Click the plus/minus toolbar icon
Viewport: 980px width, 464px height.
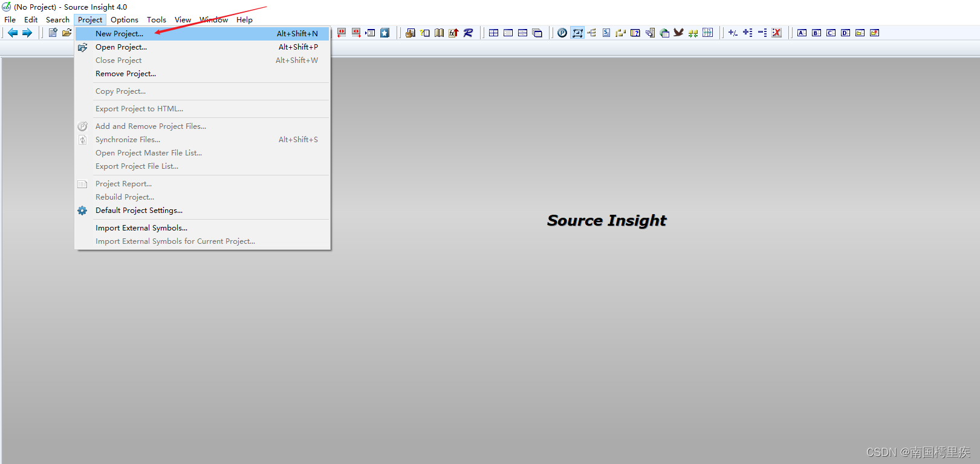(x=733, y=33)
